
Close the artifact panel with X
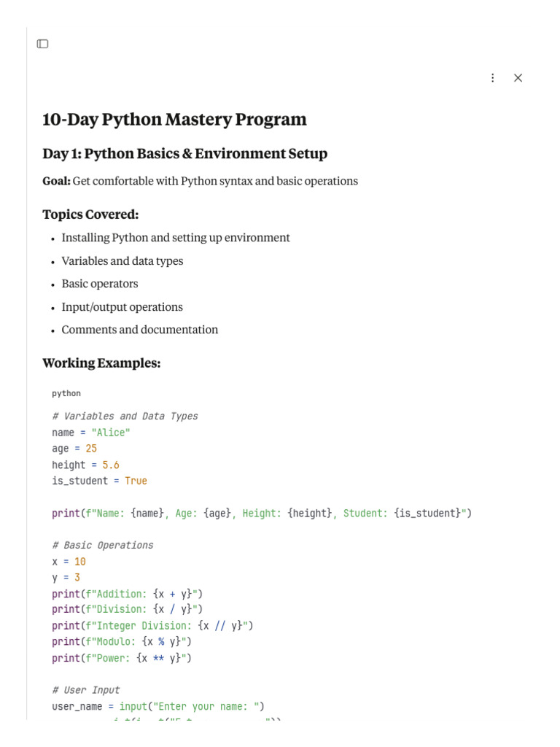[518, 77]
